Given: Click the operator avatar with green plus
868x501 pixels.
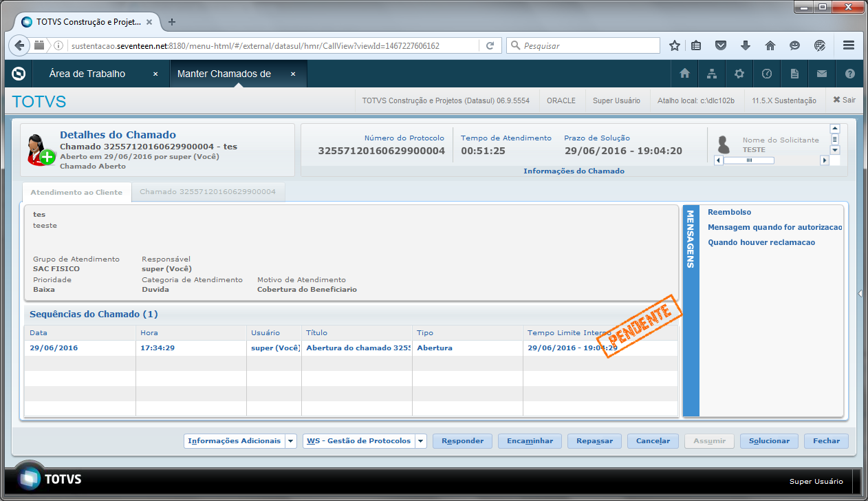Looking at the screenshot, I should (40, 149).
